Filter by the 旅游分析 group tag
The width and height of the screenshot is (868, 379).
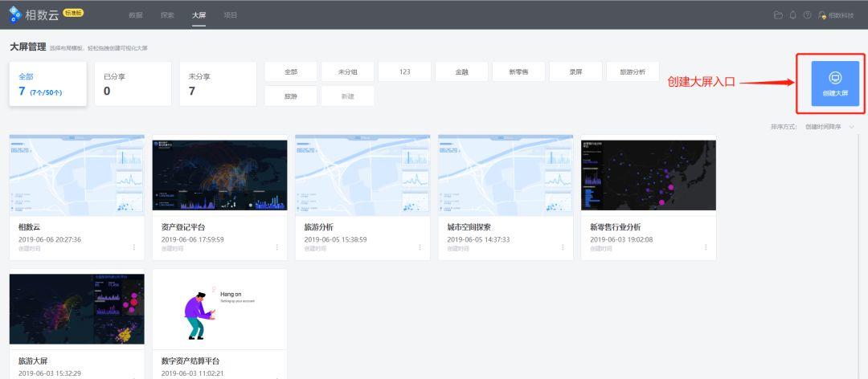633,71
